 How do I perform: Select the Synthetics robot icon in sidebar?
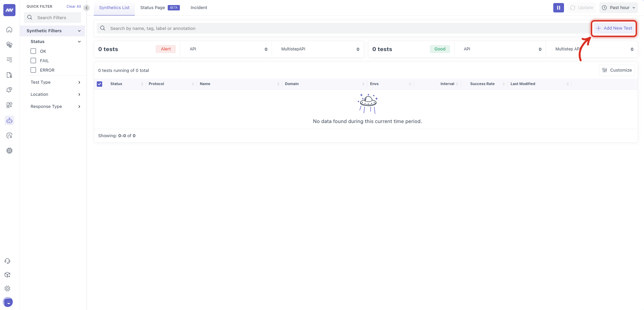point(9,120)
